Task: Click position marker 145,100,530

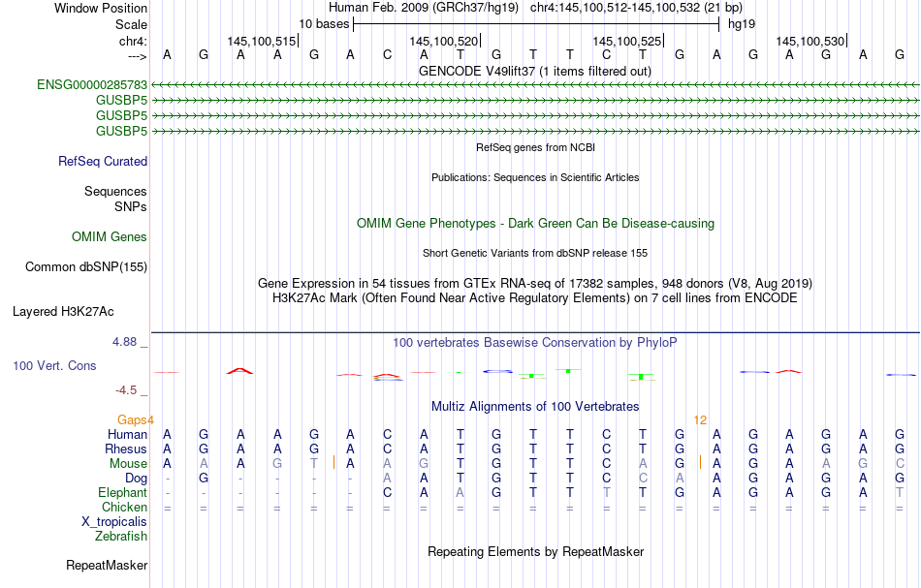Action: [810, 41]
